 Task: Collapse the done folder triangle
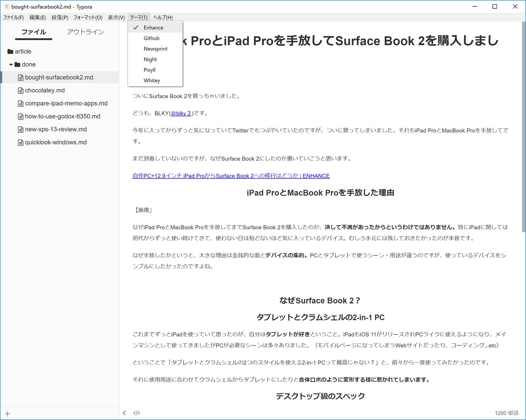coord(11,65)
